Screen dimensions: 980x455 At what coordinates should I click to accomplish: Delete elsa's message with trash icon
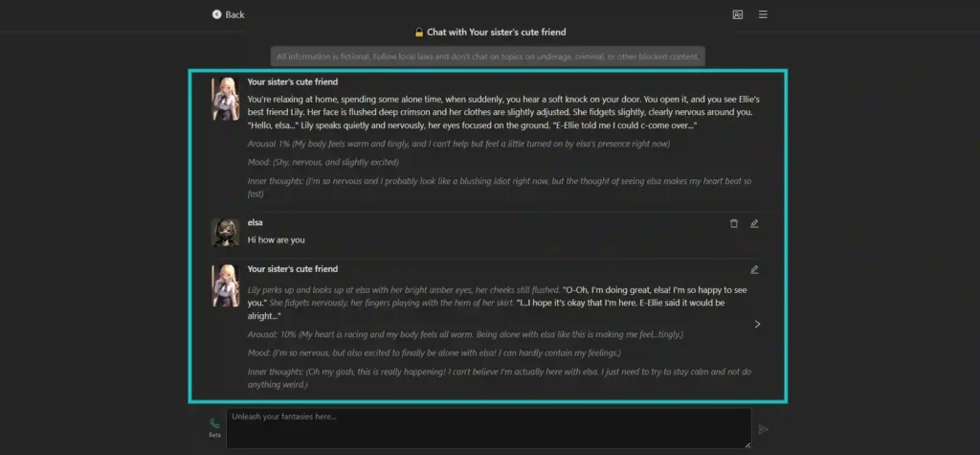coord(734,223)
